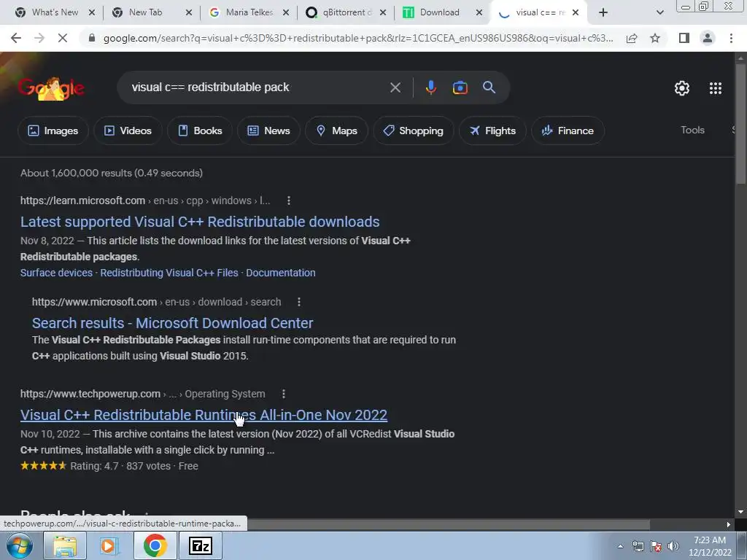Close the What's New tab
The height and width of the screenshot is (560, 747).
coord(92,12)
